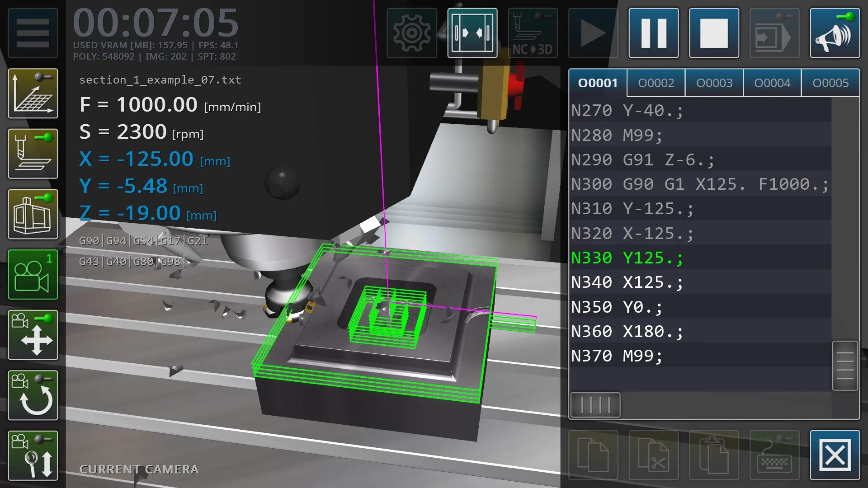The image size is (868, 488).
Task: Toggle machine enclosure visibility
Action: point(33,214)
